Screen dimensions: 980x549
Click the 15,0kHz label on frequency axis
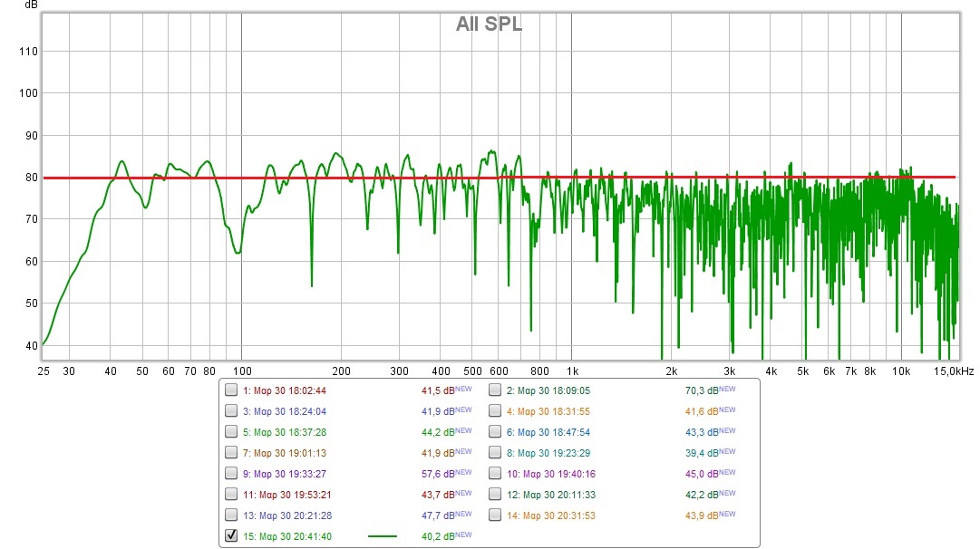coord(955,371)
